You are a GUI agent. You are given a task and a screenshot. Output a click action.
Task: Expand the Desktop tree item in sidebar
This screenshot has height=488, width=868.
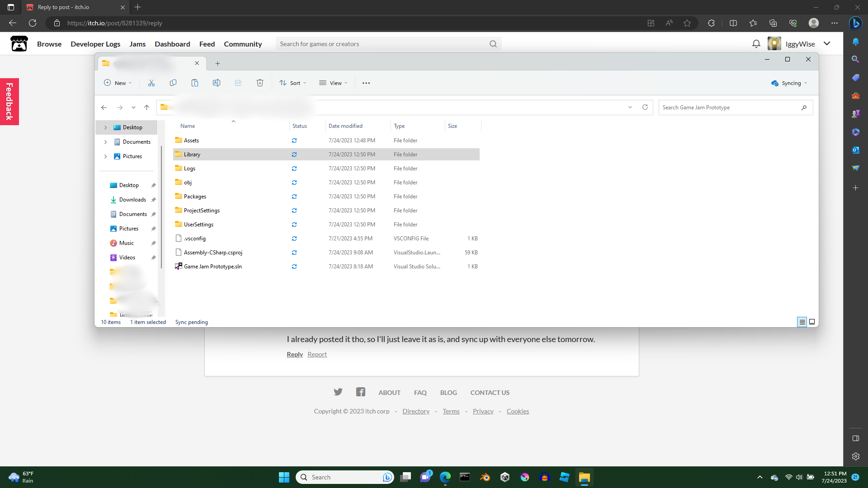coord(105,127)
